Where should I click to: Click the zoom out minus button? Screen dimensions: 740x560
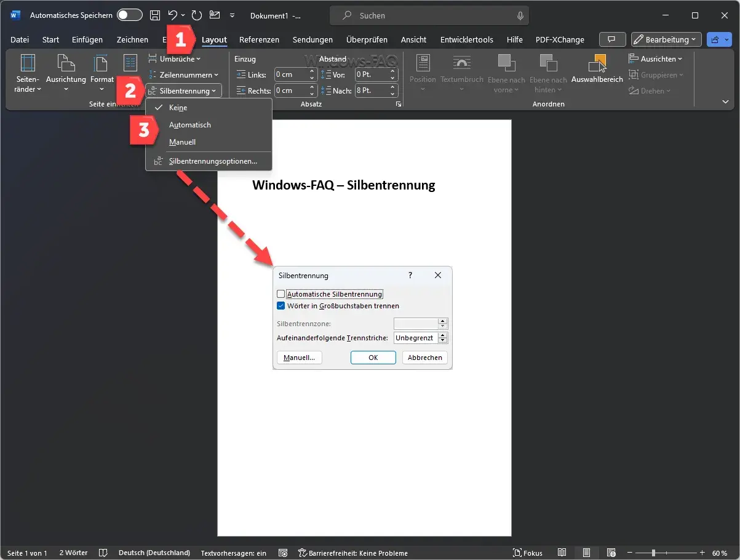click(x=631, y=553)
